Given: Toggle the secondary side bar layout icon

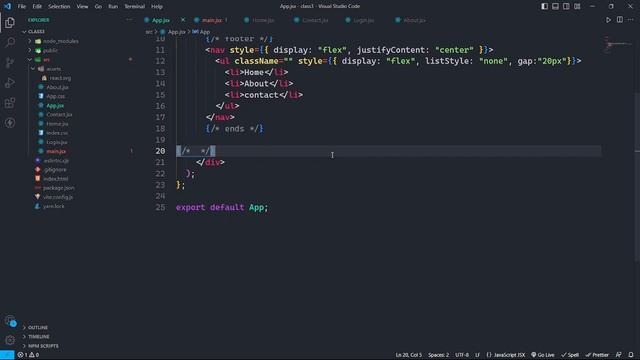Looking at the screenshot, I should [x=566, y=6].
